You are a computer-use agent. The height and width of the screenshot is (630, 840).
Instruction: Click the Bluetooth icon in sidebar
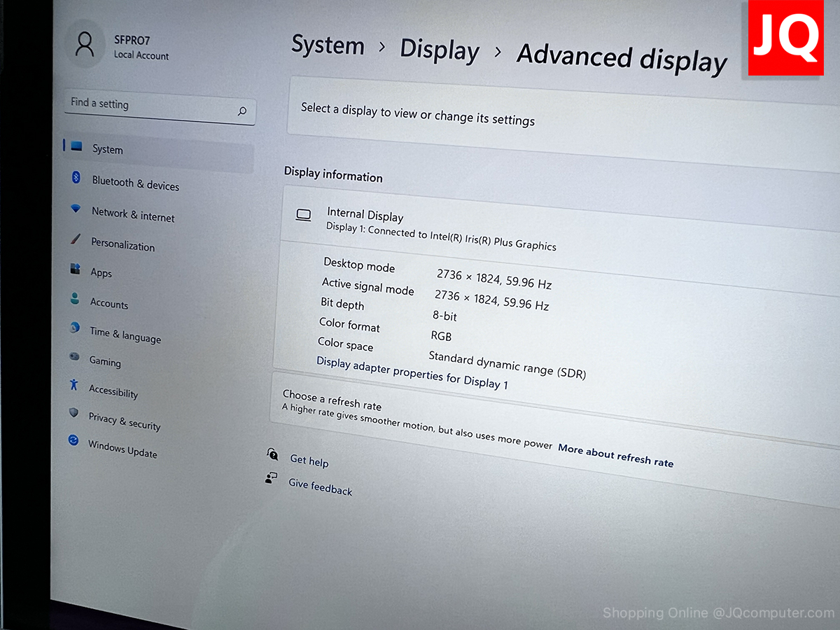[76, 178]
